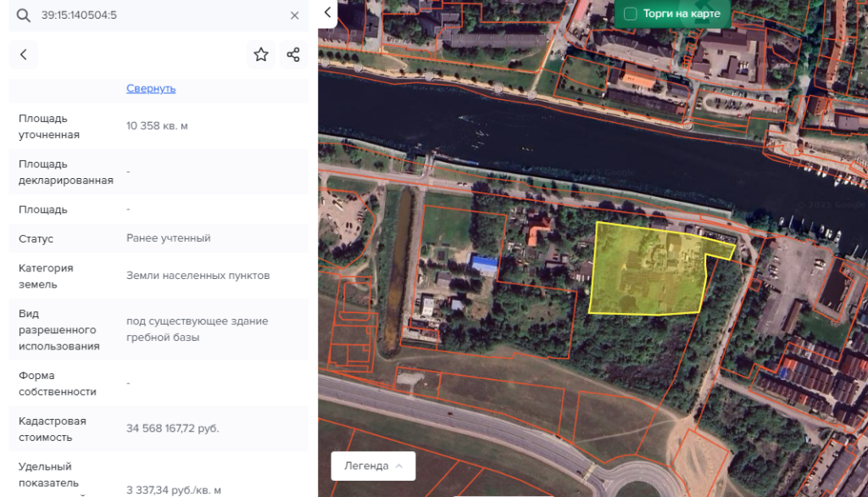Click the Свернуть link
This screenshot has height=497, width=868.
(x=151, y=88)
